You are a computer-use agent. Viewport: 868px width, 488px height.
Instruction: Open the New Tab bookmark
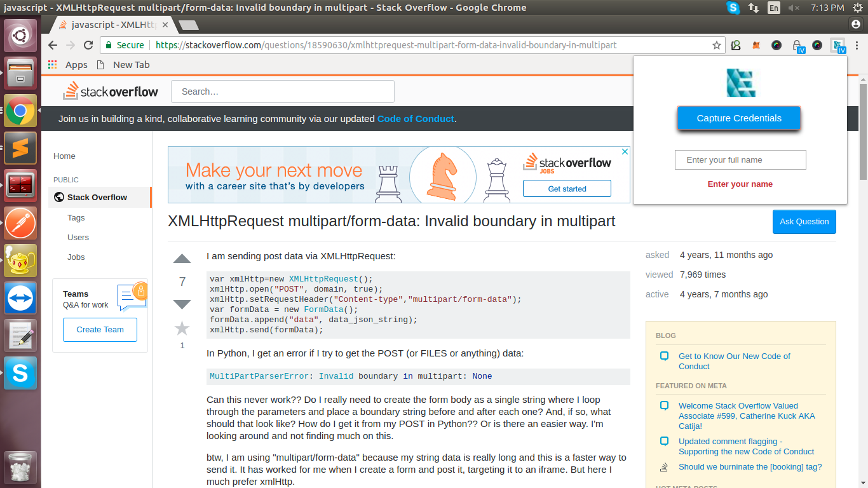click(x=123, y=65)
